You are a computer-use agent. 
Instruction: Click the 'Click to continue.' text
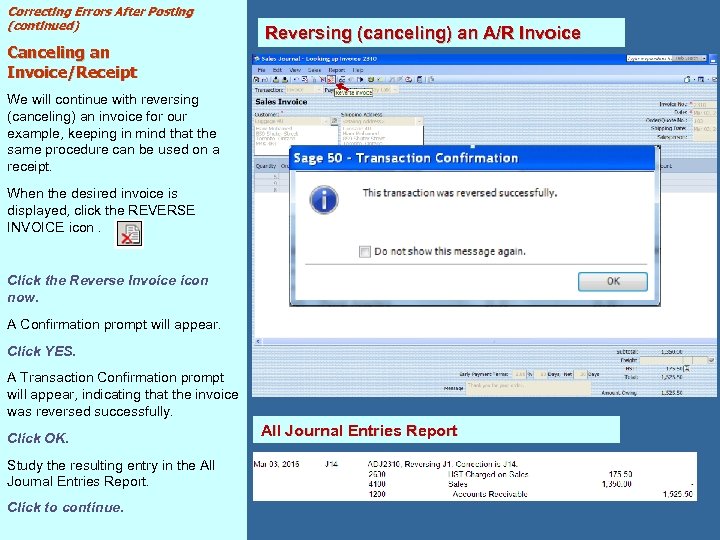(x=65, y=507)
